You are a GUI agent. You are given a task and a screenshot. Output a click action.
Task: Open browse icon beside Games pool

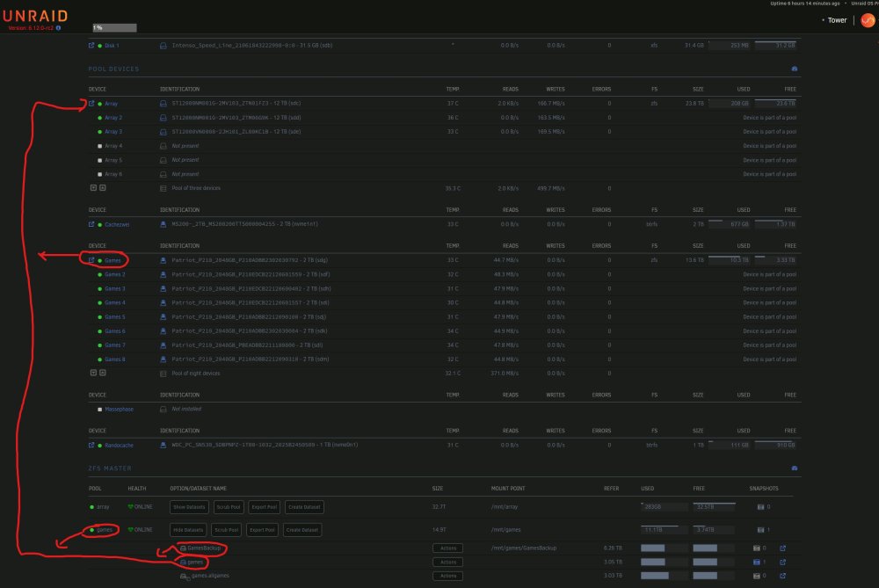click(91, 260)
